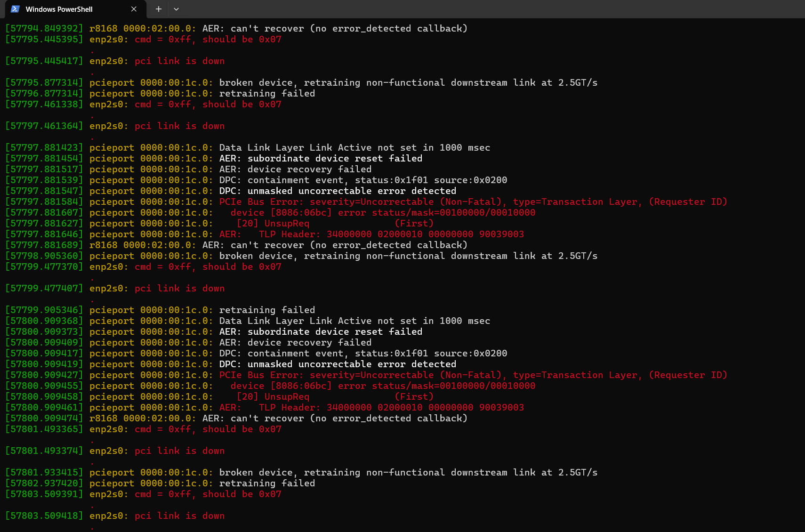Close the Windows PowerShell tab
The height and width of the screenshot is (532, 805).
pos(134,9)
